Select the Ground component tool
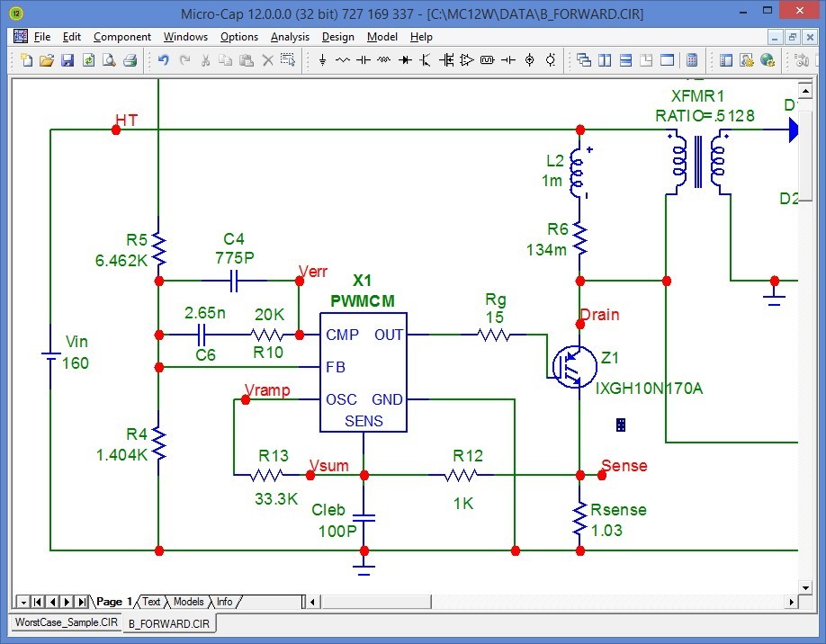 (x=322, y=60)
